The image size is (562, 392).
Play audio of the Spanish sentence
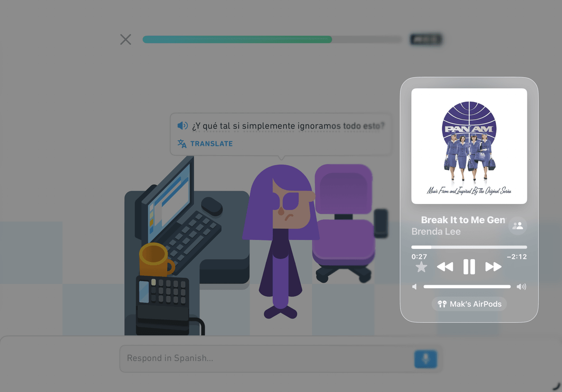click(x=183, y=126)
